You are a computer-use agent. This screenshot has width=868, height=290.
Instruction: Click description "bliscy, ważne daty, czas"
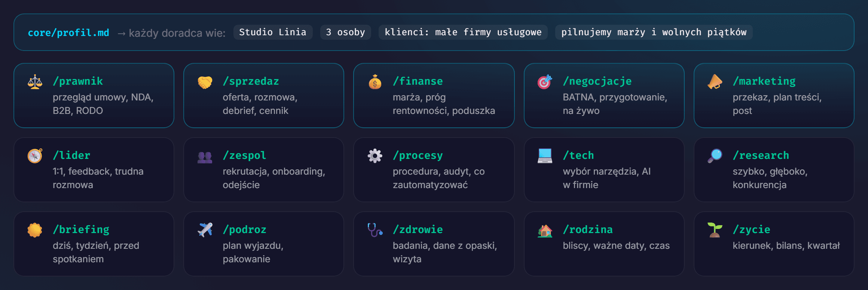(x=616, y=245)
